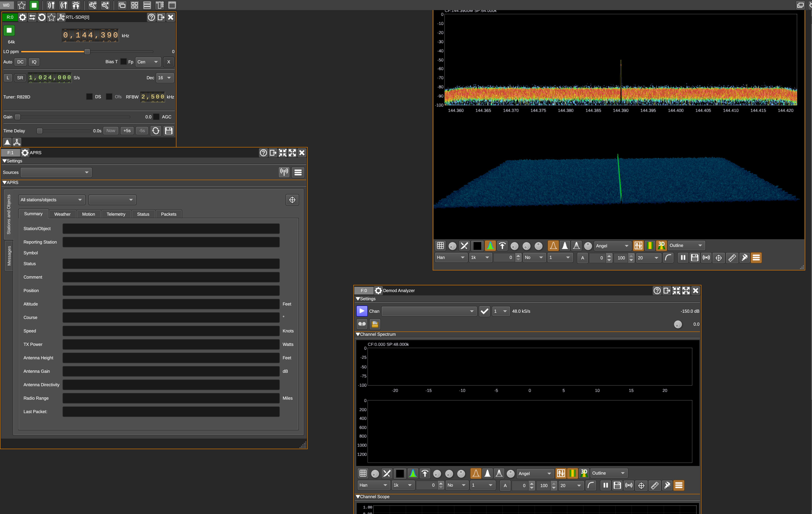Open the All stations/objects dropdown
The height and width of the screenshot is (514, 812).
pos(51,200)
